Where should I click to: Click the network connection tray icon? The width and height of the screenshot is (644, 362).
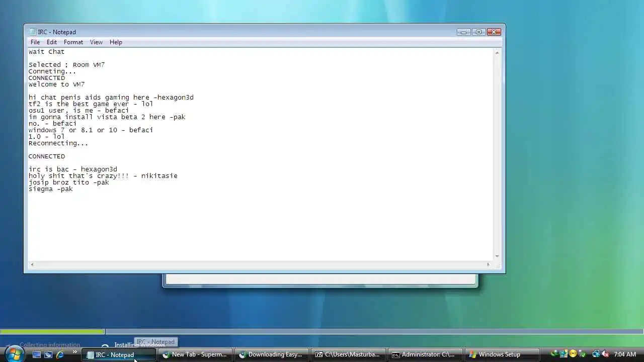(596, 354)
